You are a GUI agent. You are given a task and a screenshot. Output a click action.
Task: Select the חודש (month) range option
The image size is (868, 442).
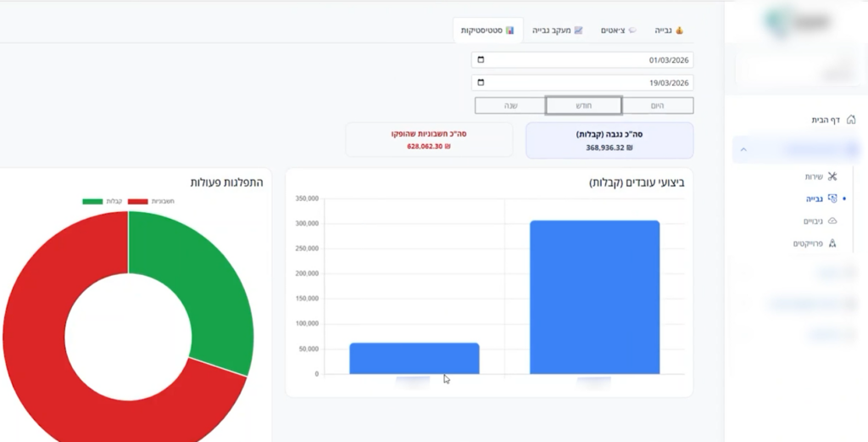[583, 105]
